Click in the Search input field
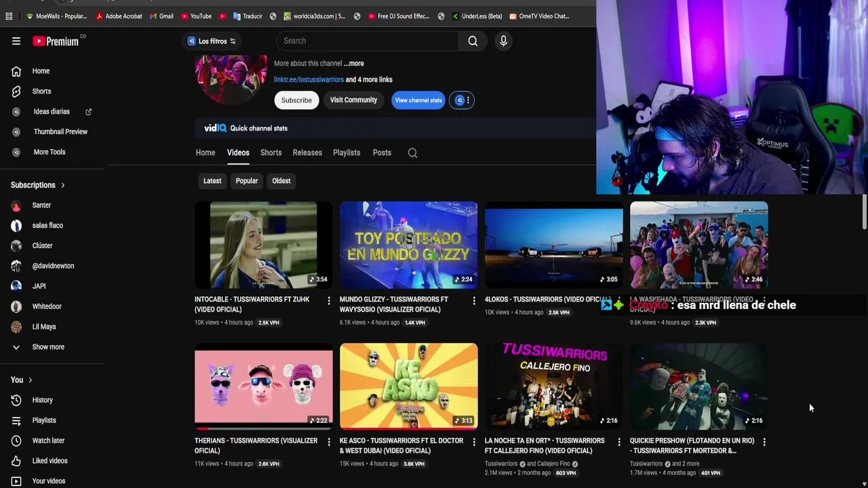 point(367,41)
